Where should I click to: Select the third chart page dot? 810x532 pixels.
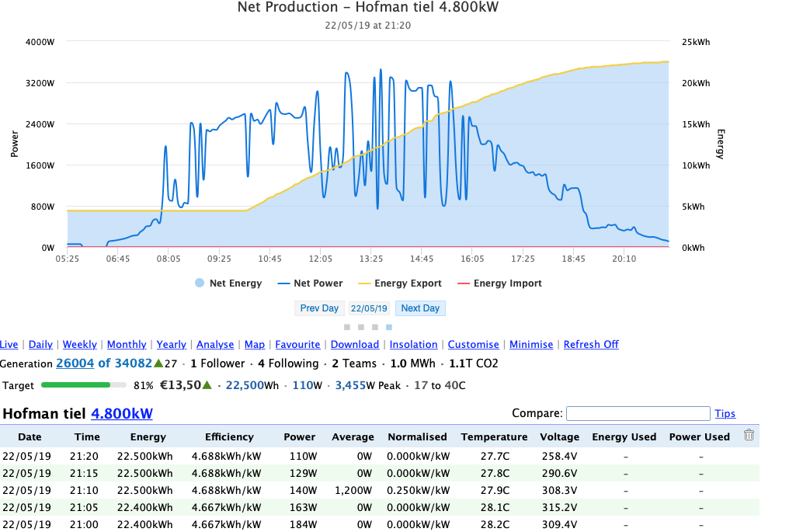375,327
